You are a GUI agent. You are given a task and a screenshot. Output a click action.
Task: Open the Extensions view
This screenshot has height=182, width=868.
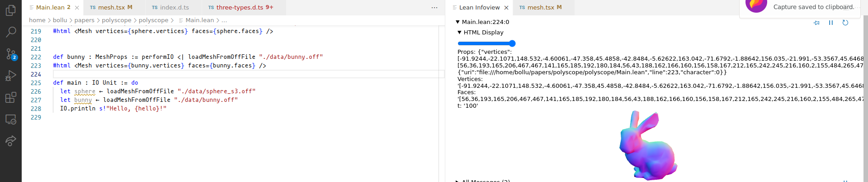(11, 97)
